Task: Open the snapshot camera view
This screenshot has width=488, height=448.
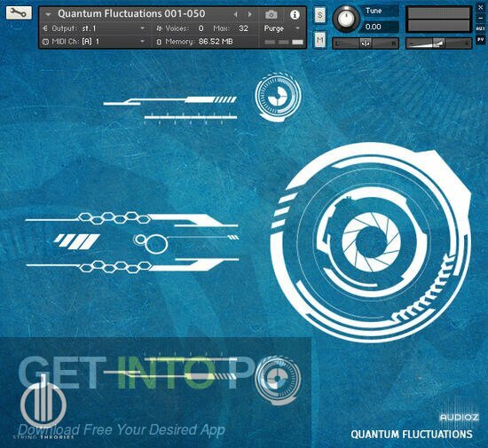Action: (x=272, y=14)
